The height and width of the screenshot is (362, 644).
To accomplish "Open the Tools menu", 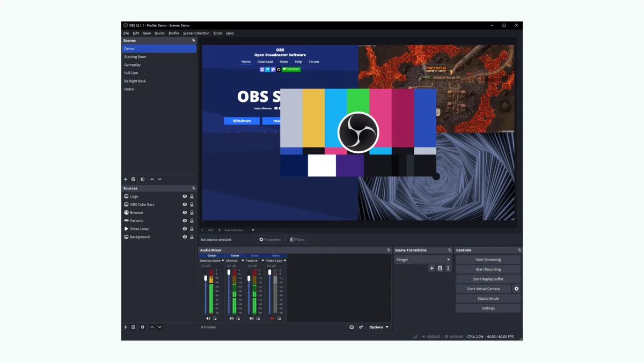I will 217,33.
